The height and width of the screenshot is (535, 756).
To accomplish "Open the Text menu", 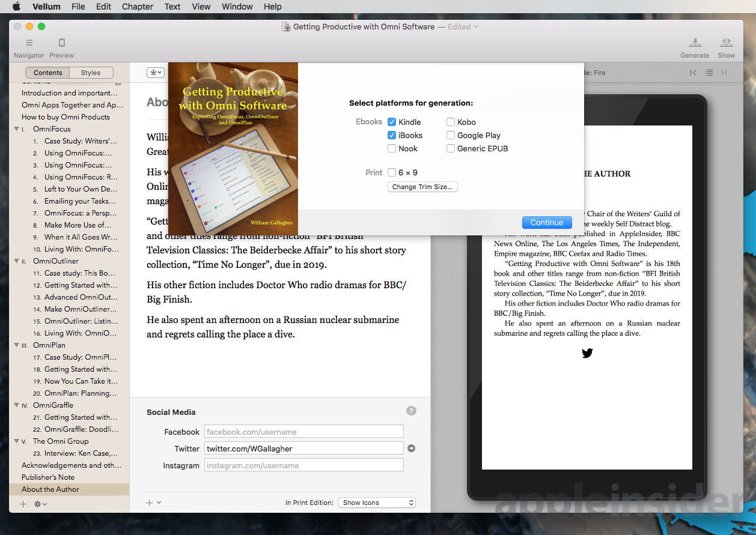I will point(172,7).
